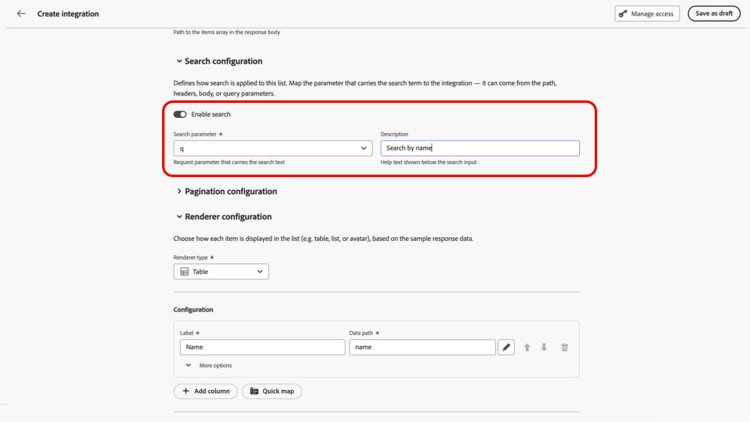Click the key icon in Manage access
750x422 pixels.
point(623,14)
